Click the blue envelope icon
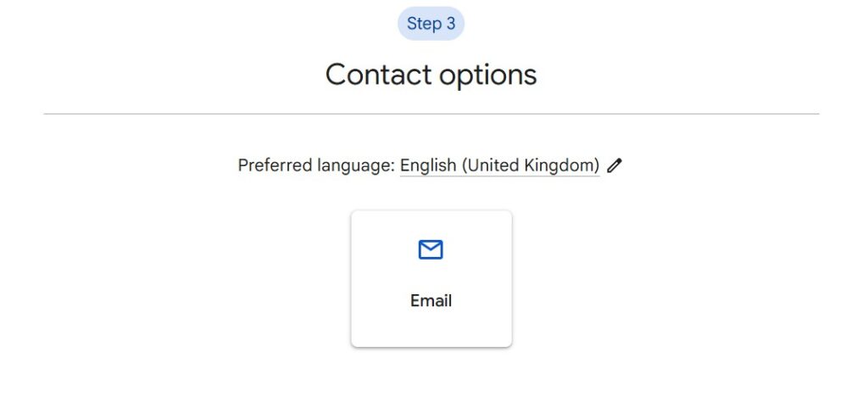 point(431,250)
